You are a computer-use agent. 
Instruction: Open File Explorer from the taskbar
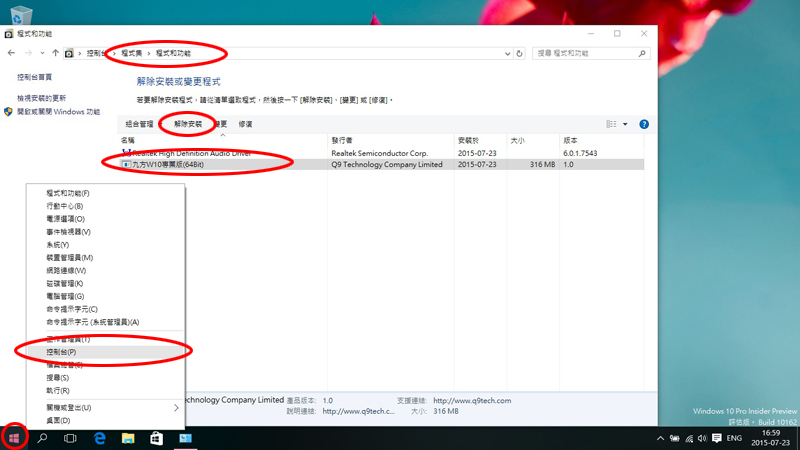[x=128, y=438]
